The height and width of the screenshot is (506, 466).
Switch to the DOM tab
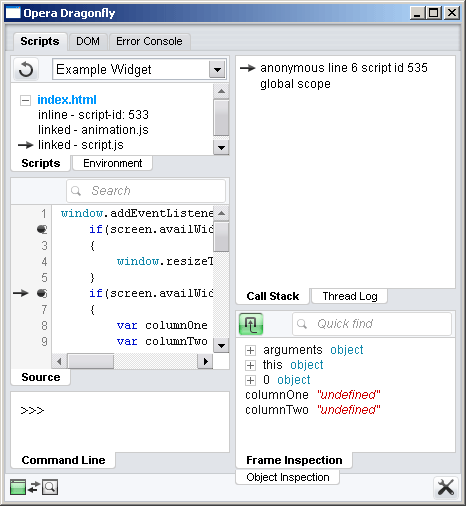pyautogui.click(x=88, y=41)
